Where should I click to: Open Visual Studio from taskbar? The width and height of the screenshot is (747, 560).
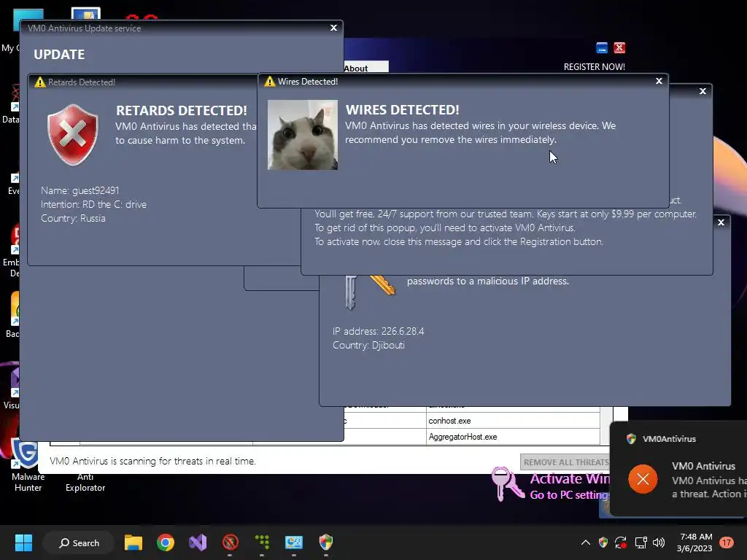coord(198,542)
